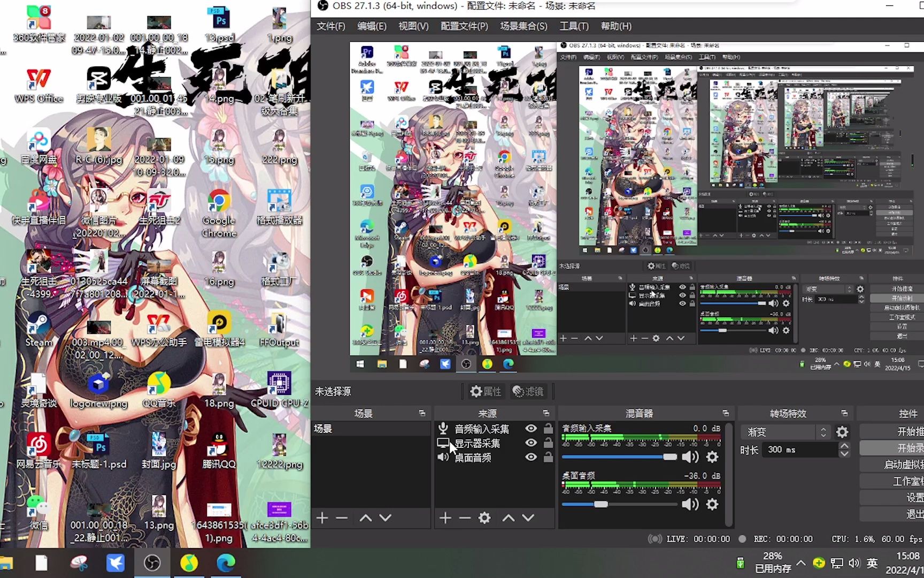
Task: Open settings gear for 桌面音频 mixer
Action: 712,504
